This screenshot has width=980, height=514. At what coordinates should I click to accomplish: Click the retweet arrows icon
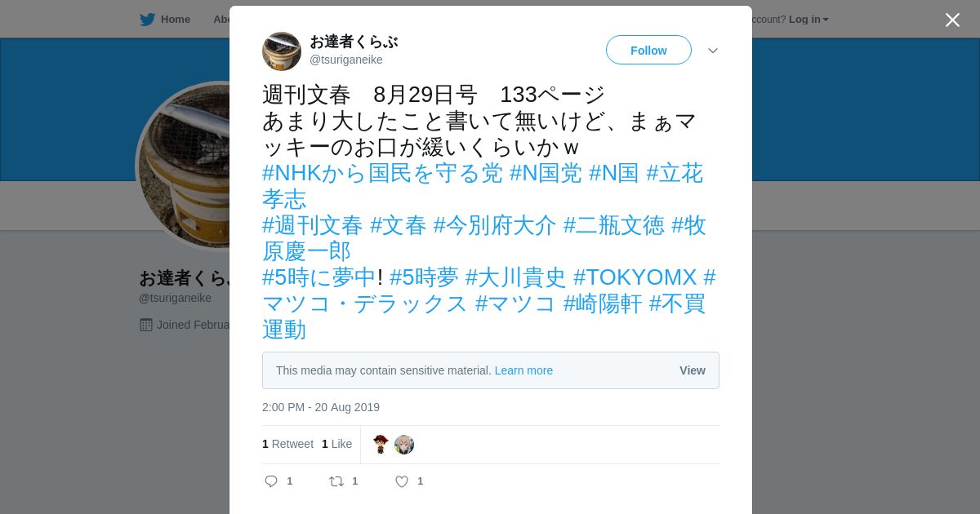(x=336, y=481)
